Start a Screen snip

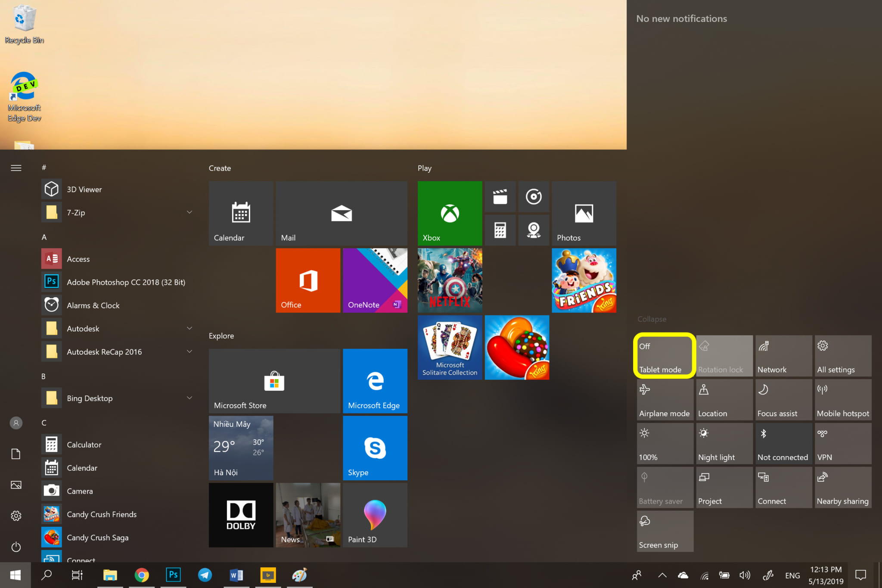[665, 531]
